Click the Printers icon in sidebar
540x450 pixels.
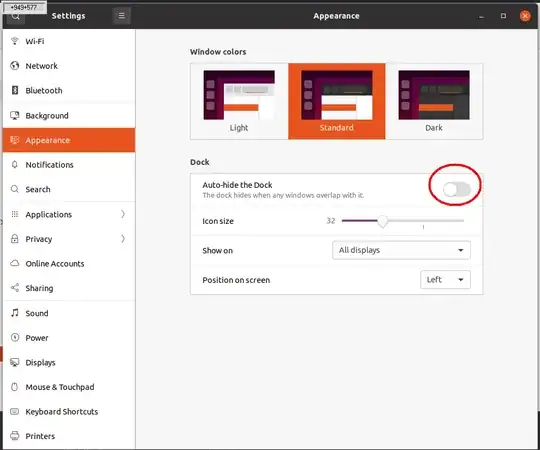(14, 436)
